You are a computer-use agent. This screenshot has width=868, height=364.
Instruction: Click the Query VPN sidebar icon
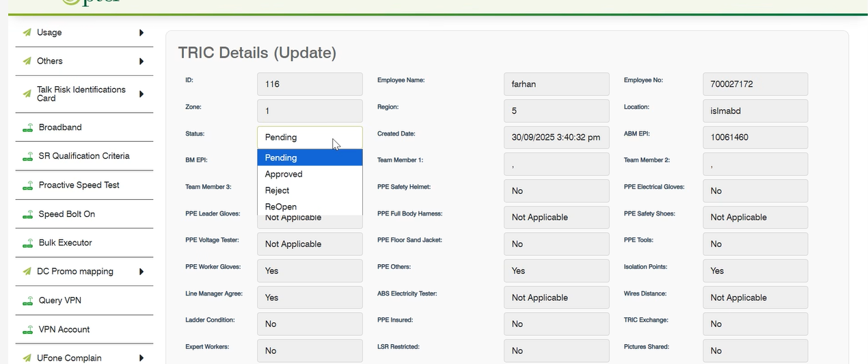(x=27, y=301)
